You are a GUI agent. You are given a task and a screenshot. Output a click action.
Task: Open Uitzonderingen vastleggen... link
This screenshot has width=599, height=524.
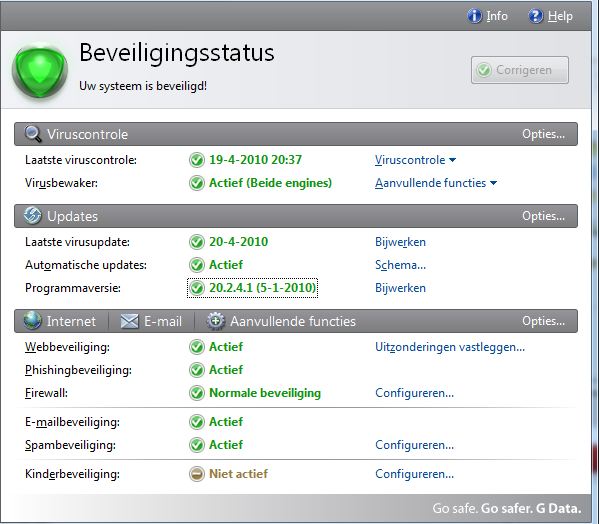pyautogui.click(x=450, y=347)
